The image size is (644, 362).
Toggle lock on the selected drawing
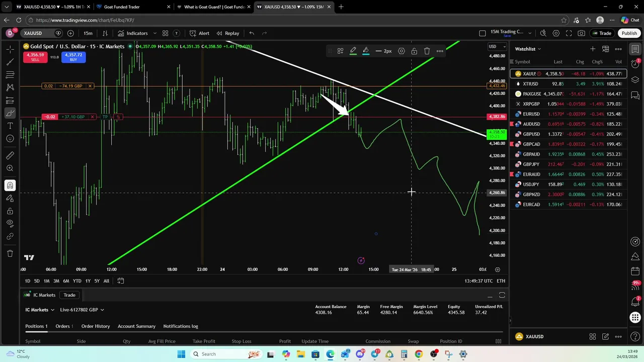[414, 51]
